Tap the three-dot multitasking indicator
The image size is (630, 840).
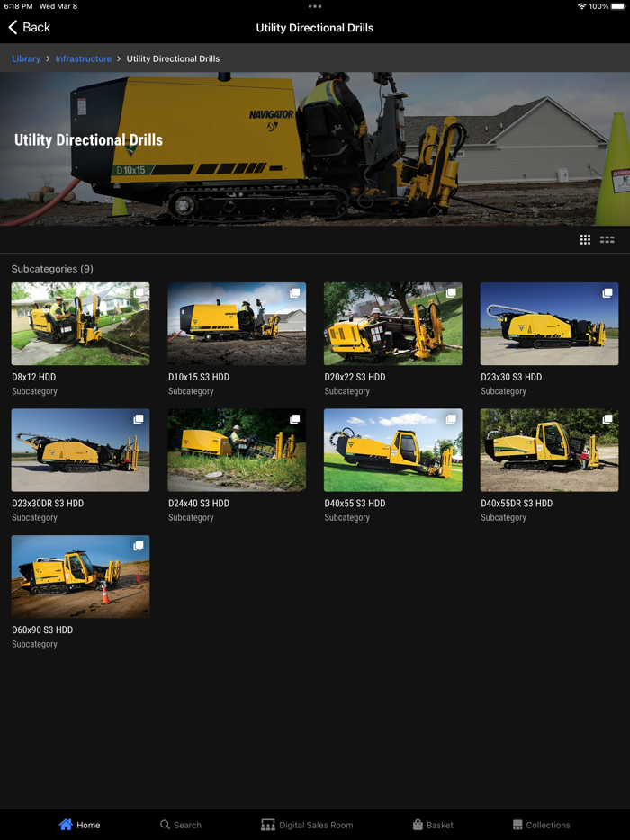(x=315, y=6)
